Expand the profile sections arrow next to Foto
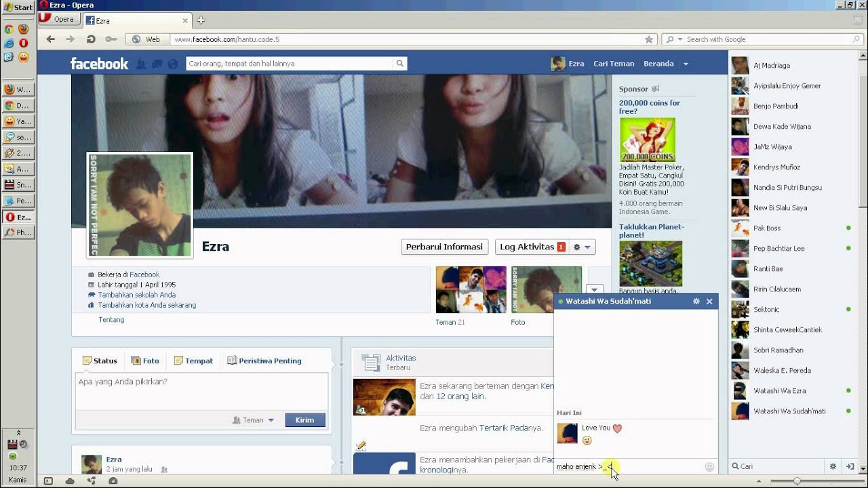The height and width of the screenshot is (488, 868). (x=594, y=290)
